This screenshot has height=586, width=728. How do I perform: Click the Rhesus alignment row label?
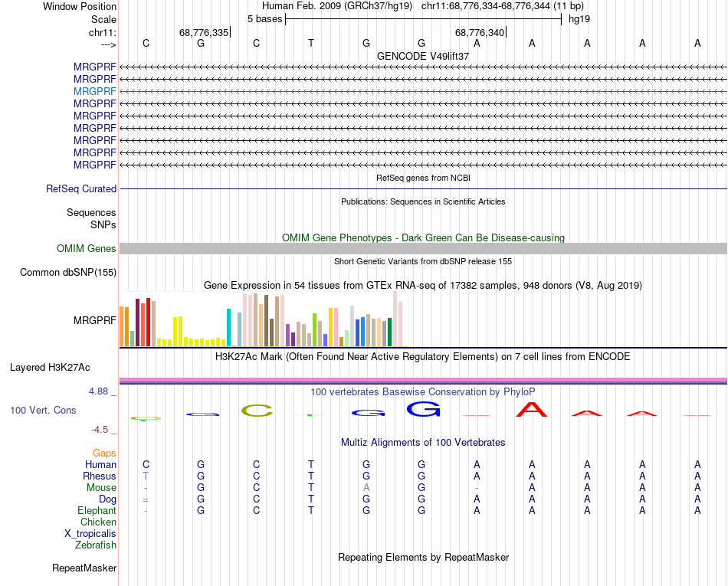coord(100,476)
